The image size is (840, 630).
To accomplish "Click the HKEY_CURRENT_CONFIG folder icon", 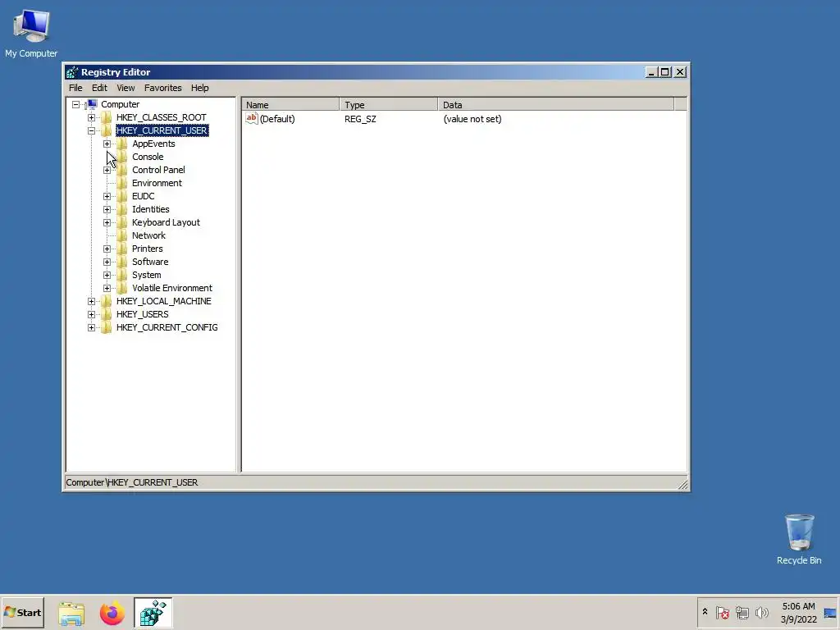I will 106,327.
